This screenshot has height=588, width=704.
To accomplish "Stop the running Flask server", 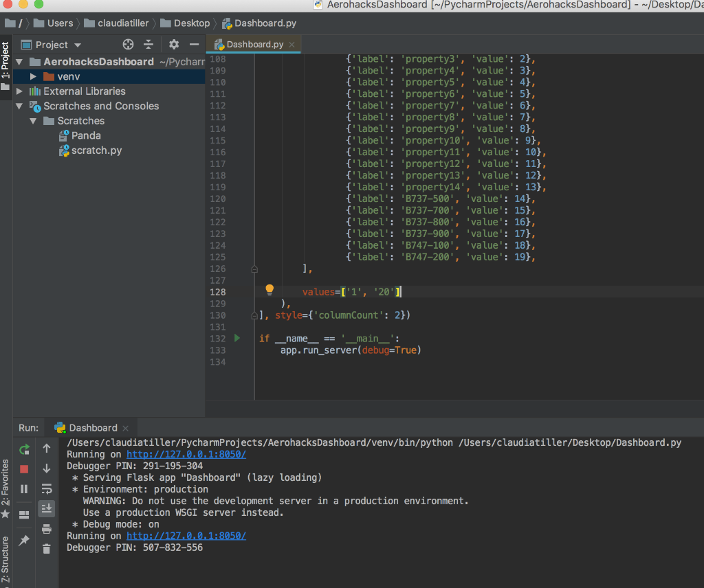I will (24, 468).
